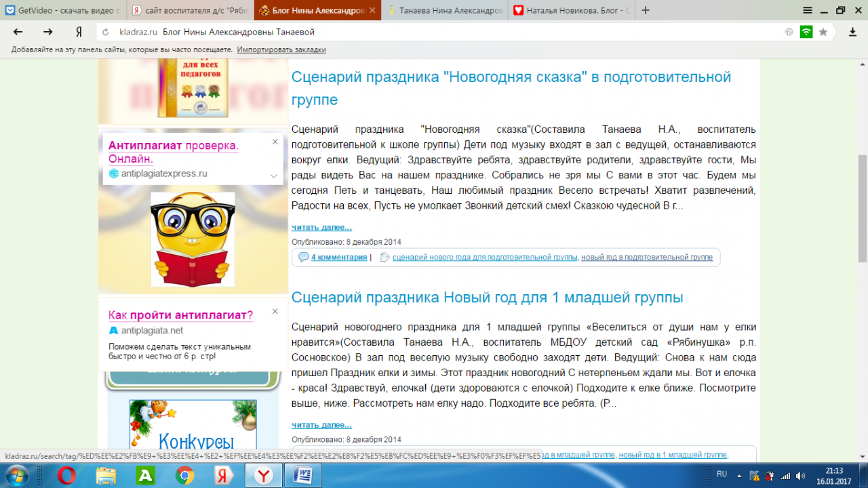Image resolution: width=868 pixels, height=488 pixels.
Task: Open network status icon in the tray
Action: pos(785,475)
